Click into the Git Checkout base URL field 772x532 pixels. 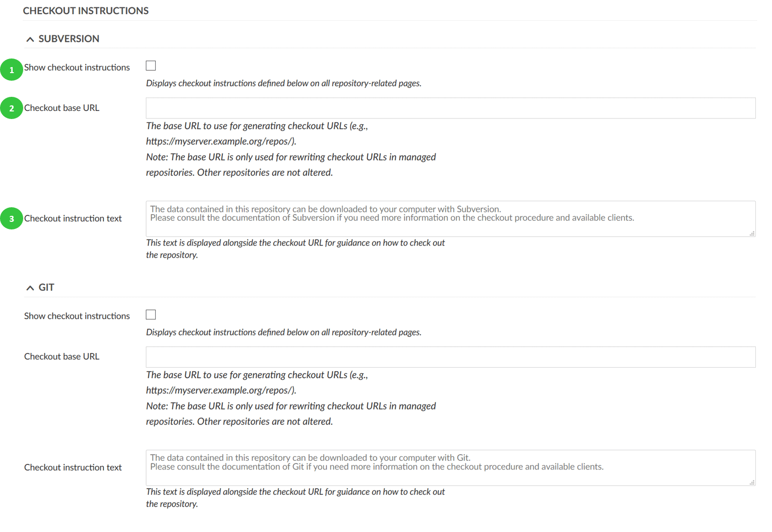click(450, 357)
